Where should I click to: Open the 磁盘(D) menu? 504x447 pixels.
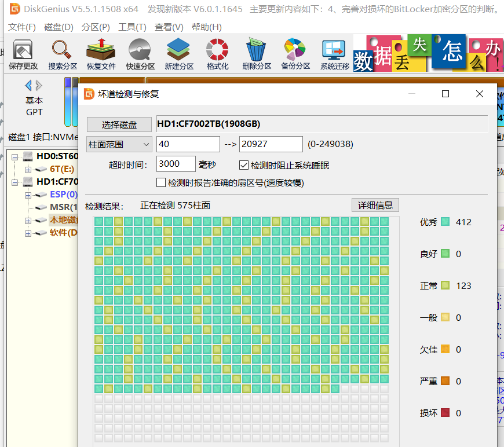[x=59, y=27]
